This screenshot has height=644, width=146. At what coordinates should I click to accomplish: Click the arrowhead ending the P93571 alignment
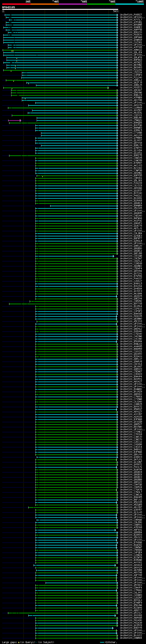[x=108, y=88]
